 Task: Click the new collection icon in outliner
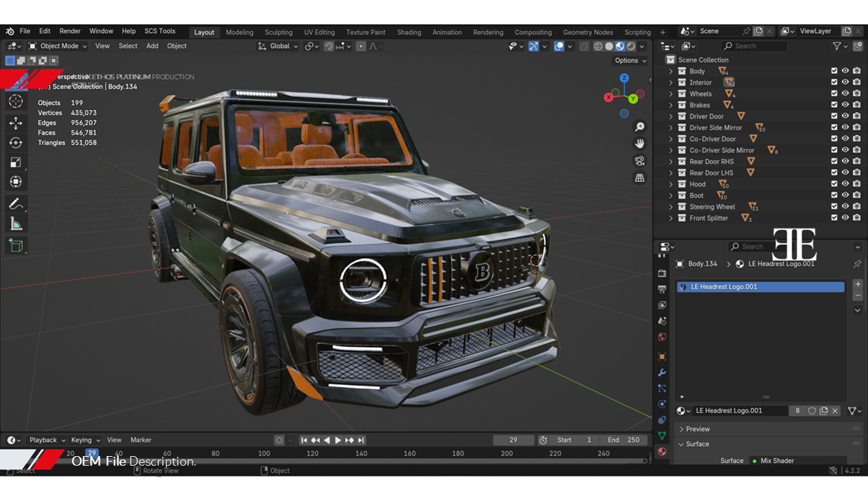click(x=858, y=46)
